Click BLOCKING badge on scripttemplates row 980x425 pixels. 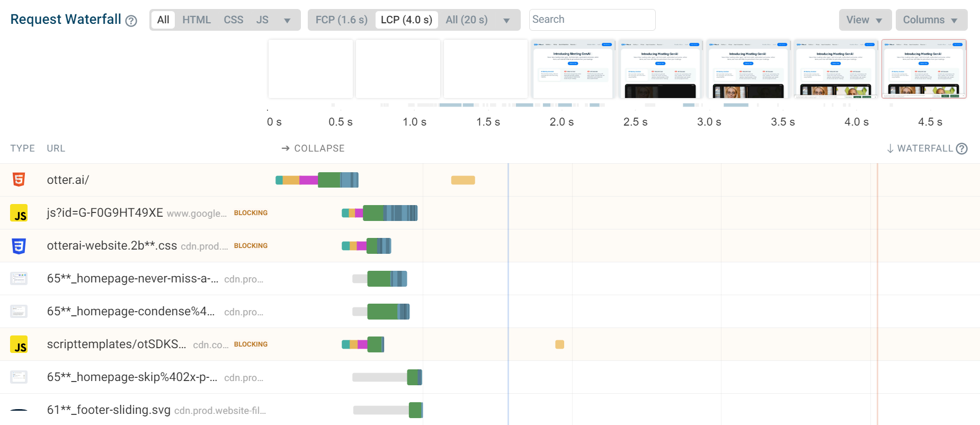click(x=251, y=344)
